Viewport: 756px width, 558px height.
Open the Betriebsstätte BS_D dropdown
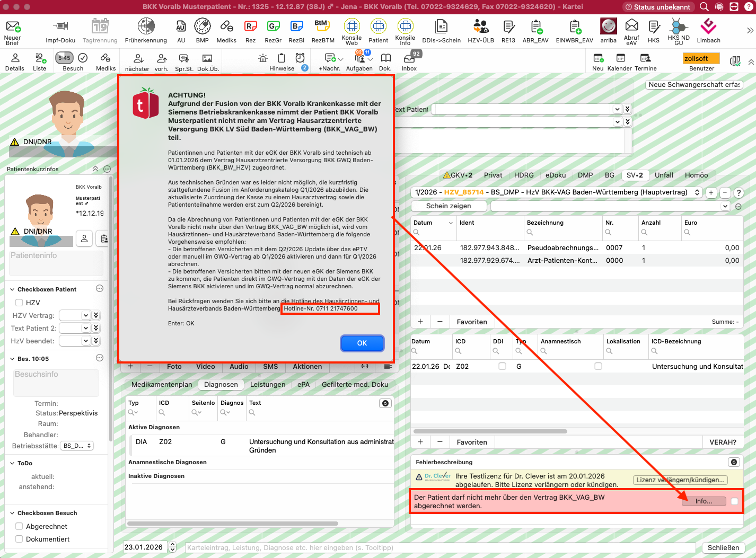click(x=77, y=446)
